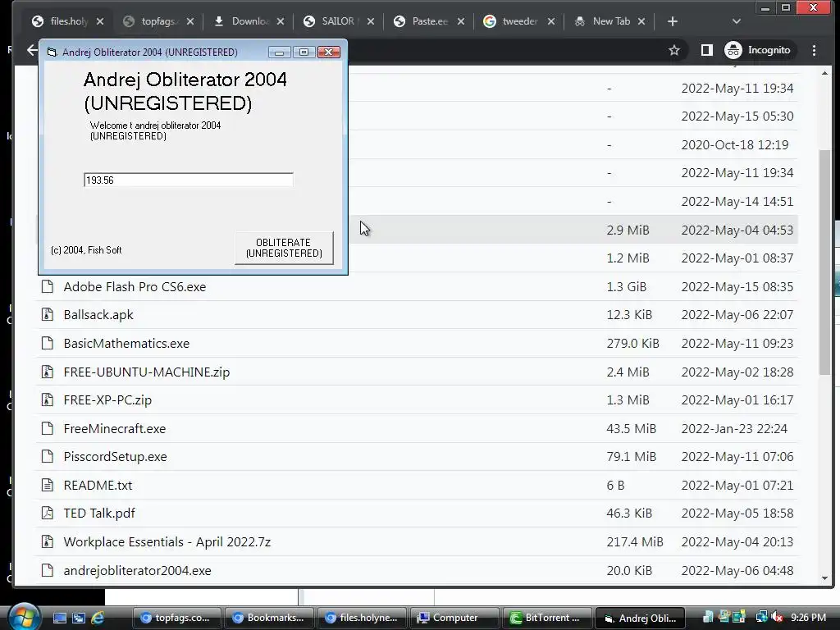Click the Andrej Obliterator title bar icon

tap(52, 52)
